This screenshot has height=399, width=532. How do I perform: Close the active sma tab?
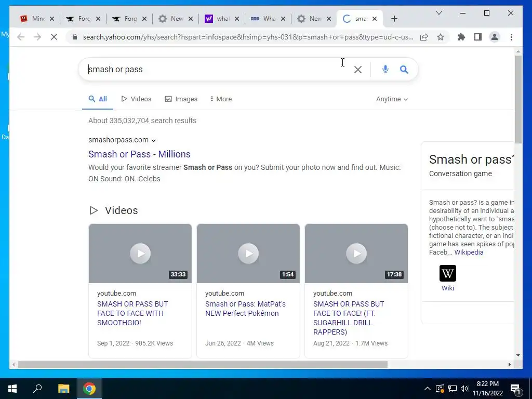tap(375, 19)
